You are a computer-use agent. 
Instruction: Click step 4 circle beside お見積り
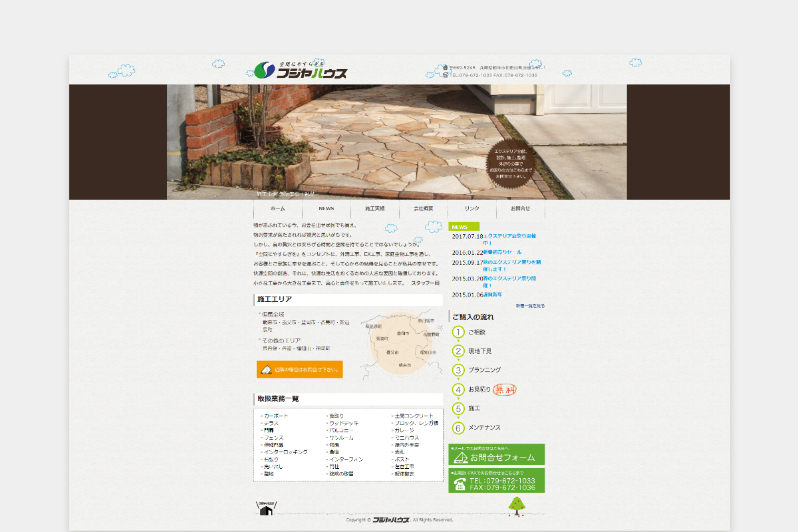click(458, 390)
